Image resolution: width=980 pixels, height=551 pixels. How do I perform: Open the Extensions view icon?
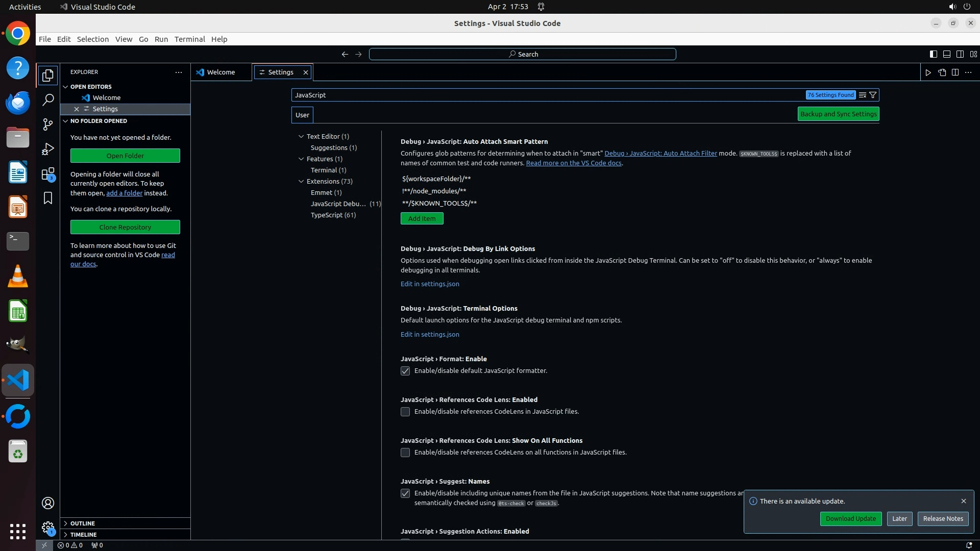48,174
